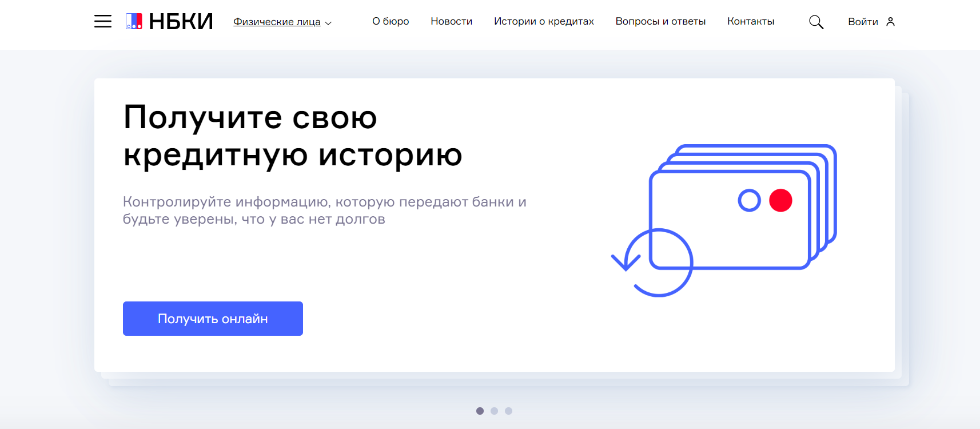Select Вопросы и ответы menu item
The width and height of the screenshot is (980, 429).
[x=660, y=21]
